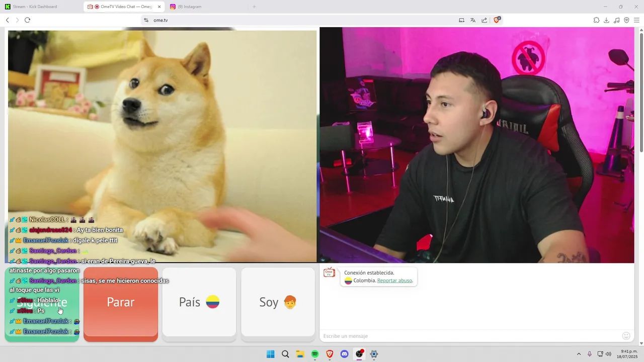Click 'Conexión establecida.' status text
Image resolution: width=644 pixels, height=362 pixels.
click(369, 273)
